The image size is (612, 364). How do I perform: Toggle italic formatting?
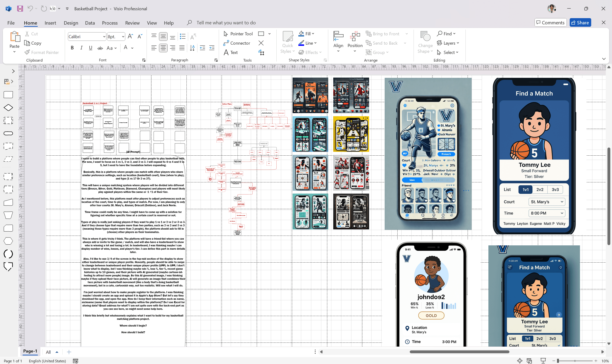coord(81,47)
